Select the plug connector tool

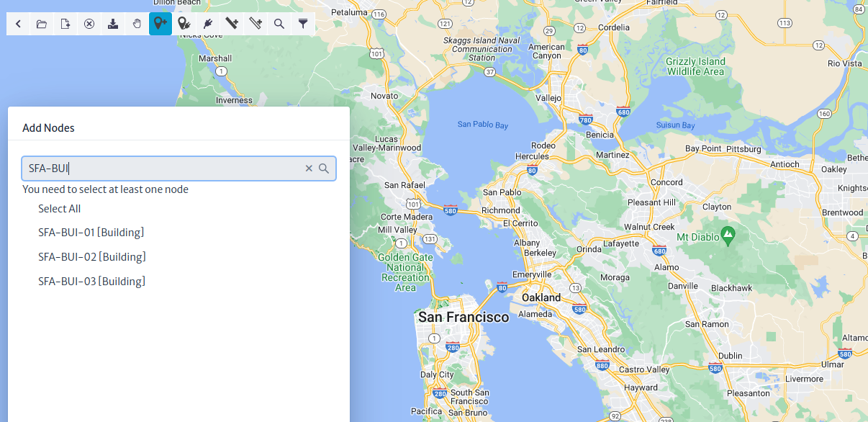207,24
